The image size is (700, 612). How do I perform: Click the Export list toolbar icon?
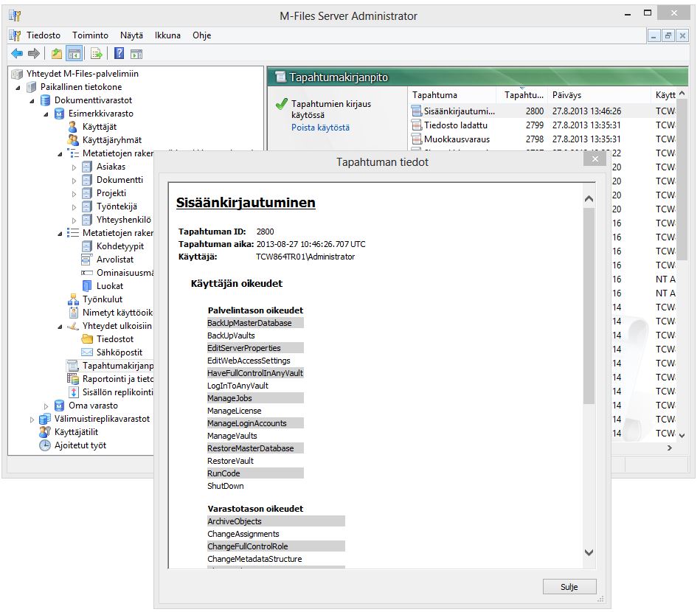click(x=97, y=54)
